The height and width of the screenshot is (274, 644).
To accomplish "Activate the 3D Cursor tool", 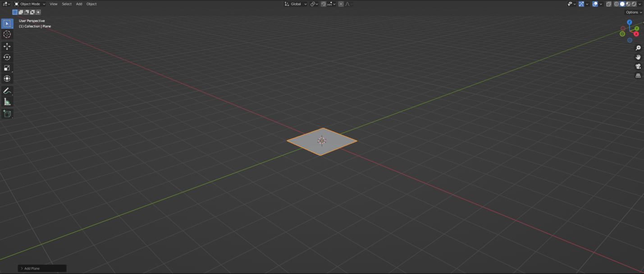I will point(7,34).
